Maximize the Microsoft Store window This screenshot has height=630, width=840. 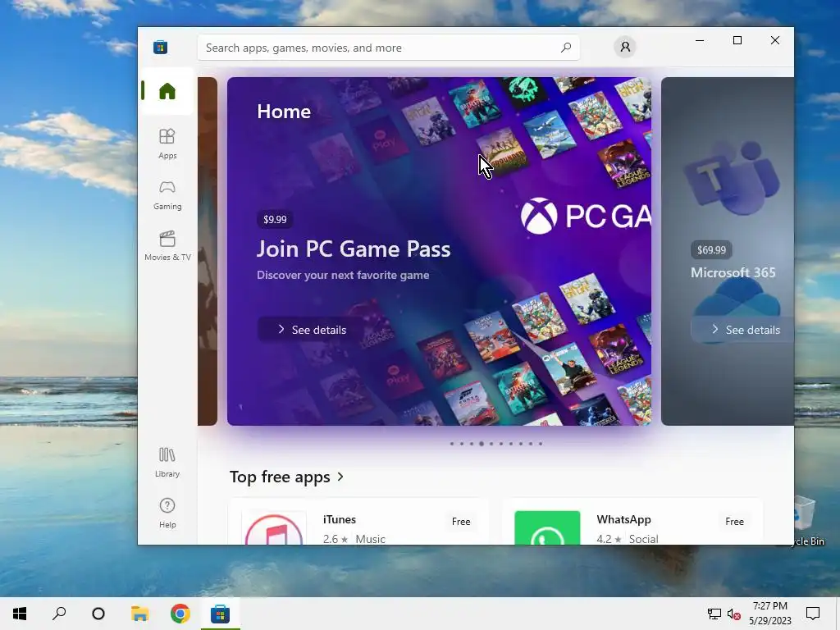pyautogui.click(x=737, y=40)
